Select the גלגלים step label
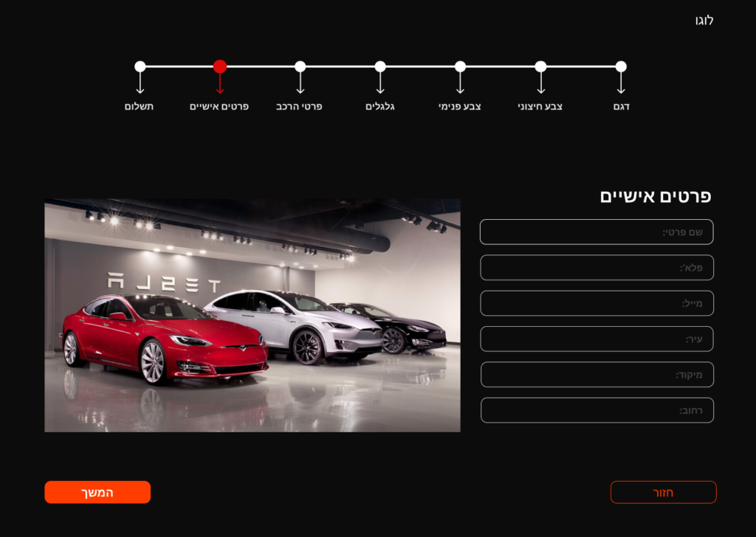756x537 pixels. (379, 106)
